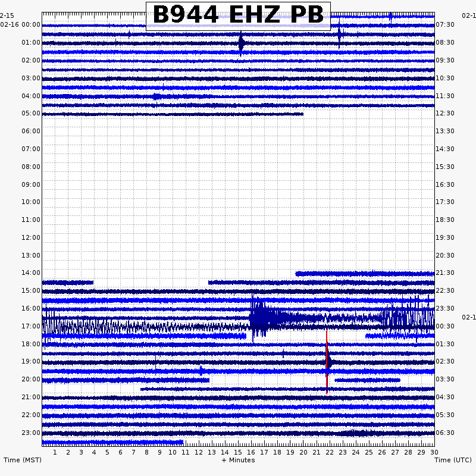Click the 15:30 UTC row label
The width and height of the screenshot is (476, 476).
coord(445,167)
